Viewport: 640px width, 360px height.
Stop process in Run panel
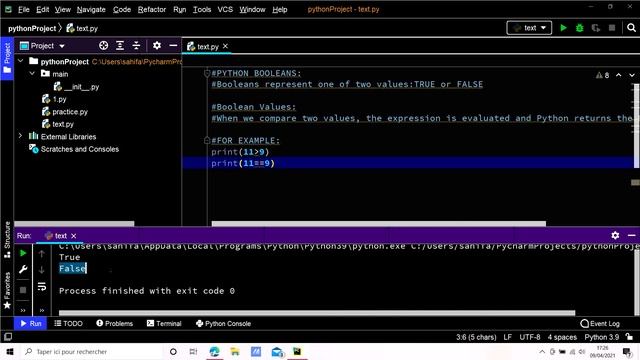click(x=23, y=290)
